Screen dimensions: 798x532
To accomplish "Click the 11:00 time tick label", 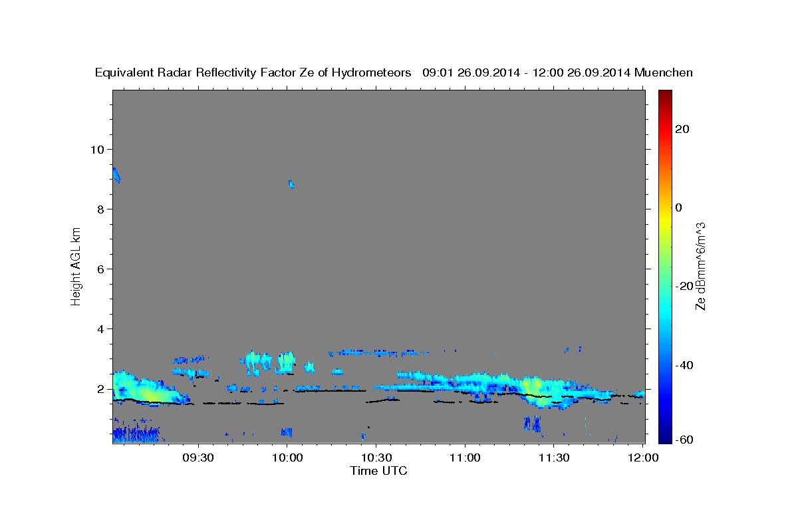I will click(465, 458).
